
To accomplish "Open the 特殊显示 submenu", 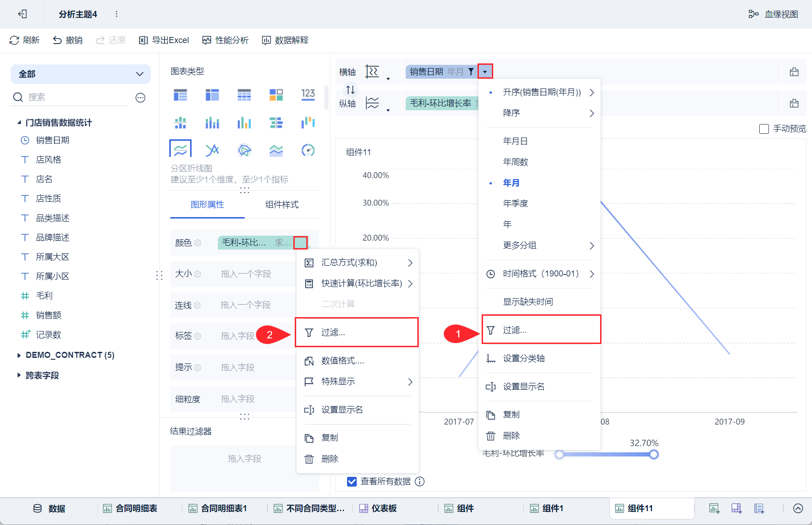I will point(358,381).
